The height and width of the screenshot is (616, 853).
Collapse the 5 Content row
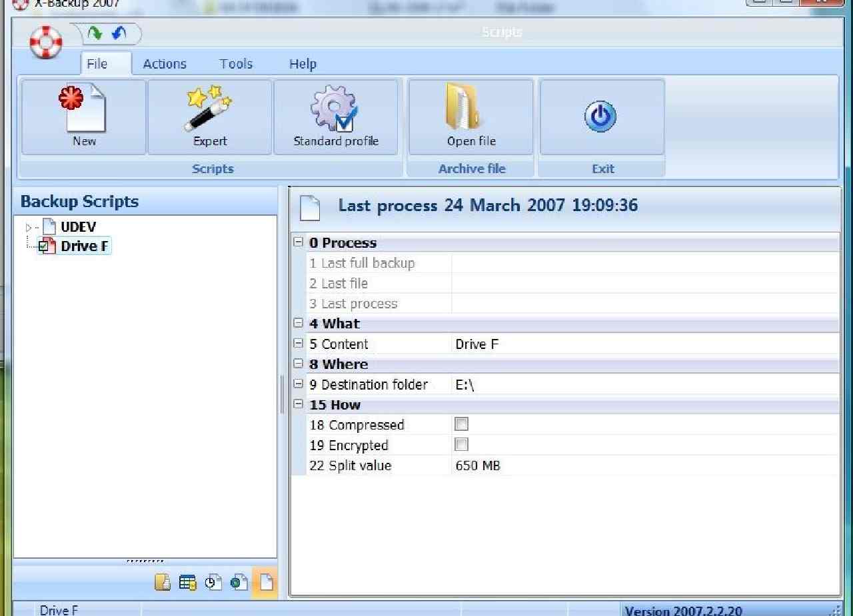[299, 344]
